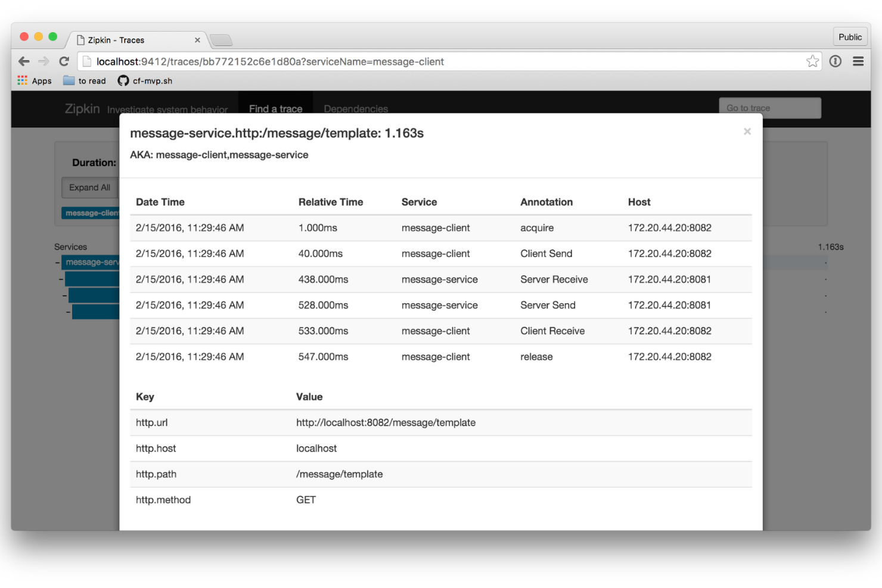Select the 'Client Send' annotation cell
The height and width of the screenshot is (588, 882).
[546, 253]
